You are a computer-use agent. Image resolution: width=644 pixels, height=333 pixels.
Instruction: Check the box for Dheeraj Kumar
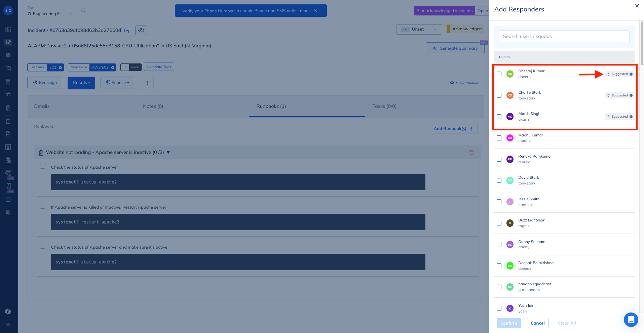click(x=499, y=74)
